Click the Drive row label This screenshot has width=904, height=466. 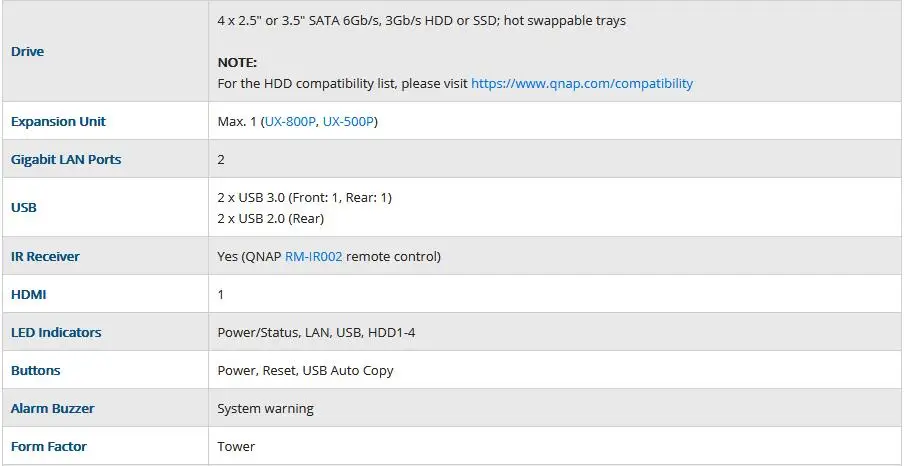(x=28, y=51)
